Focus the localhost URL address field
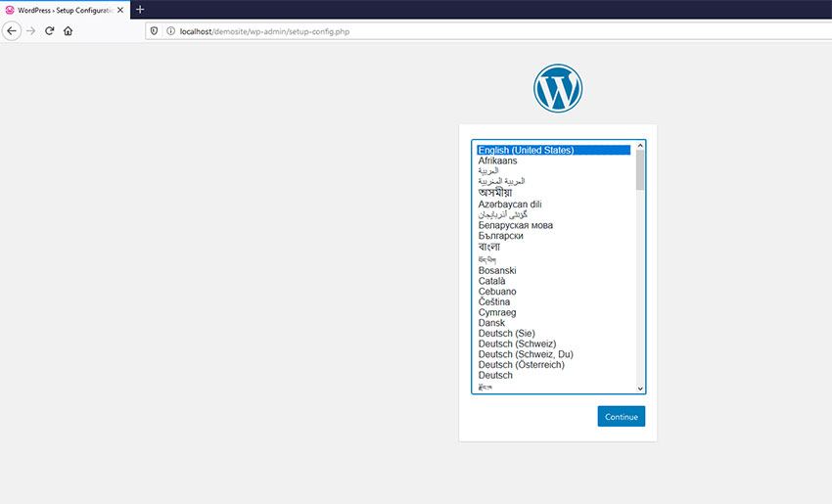This screenshot has height=504, width=832. click(x=392, y=30)
